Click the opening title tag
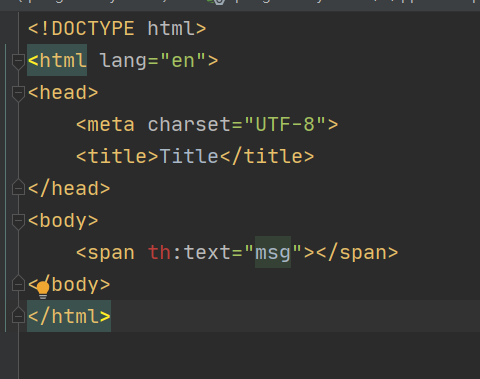 [117, 157]
